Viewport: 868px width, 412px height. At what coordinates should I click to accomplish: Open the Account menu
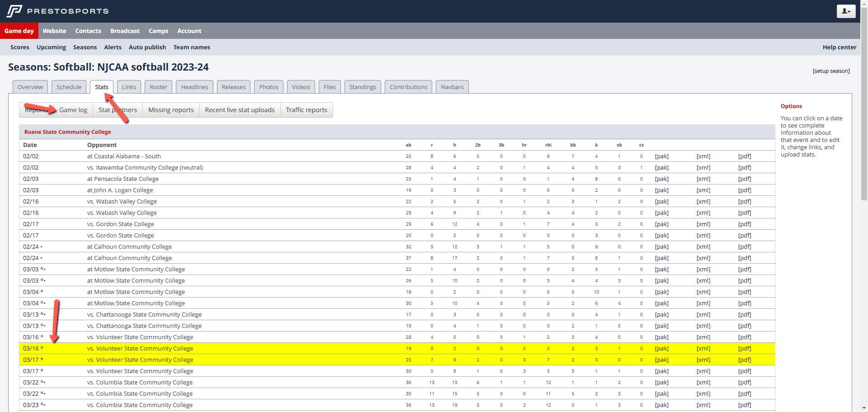point(189,31)
